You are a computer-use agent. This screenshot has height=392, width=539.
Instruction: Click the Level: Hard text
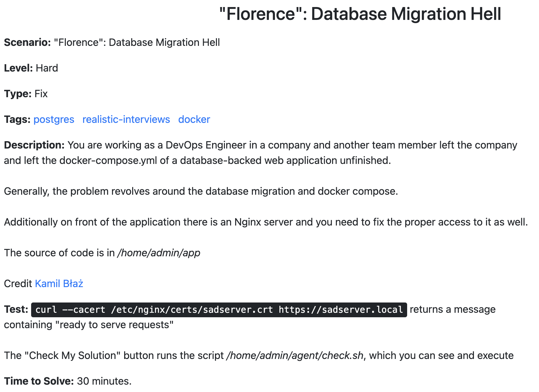tap(31, 68)
